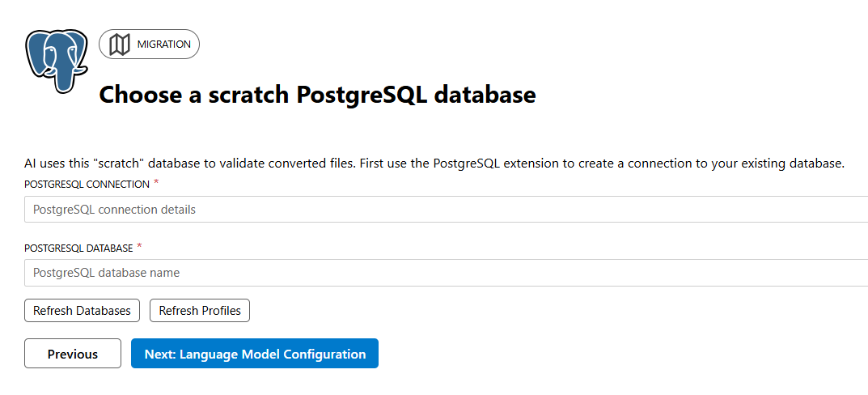
Task: Open the PostgreSQL connection details combo box
Action: [x=445, y=210]
